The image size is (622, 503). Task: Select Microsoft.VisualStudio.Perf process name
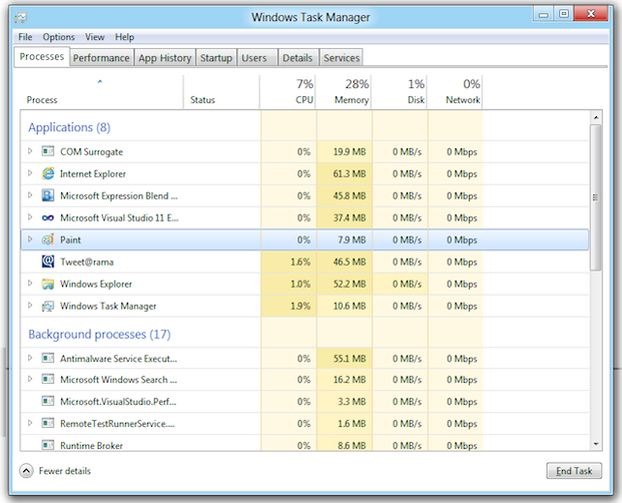[118, 401]
